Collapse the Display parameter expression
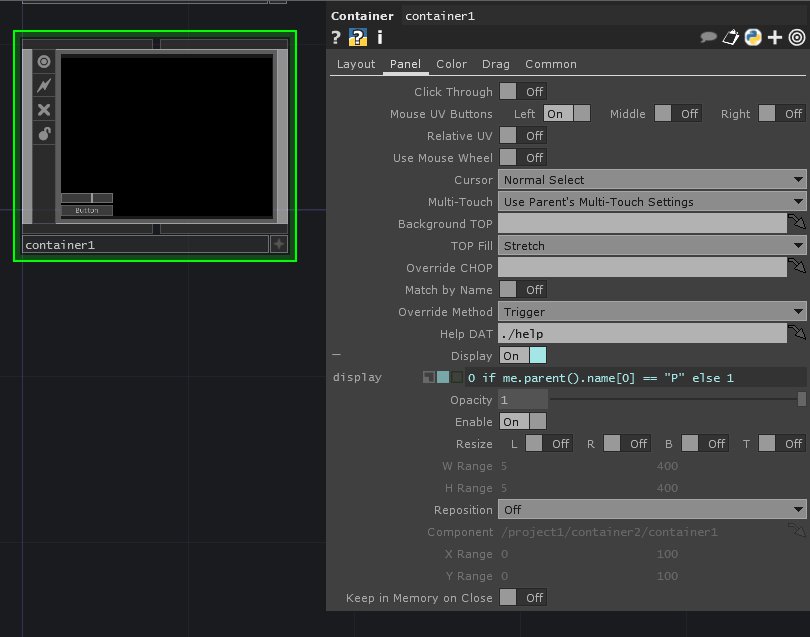810x637 pixels. [x=336, y=355]
